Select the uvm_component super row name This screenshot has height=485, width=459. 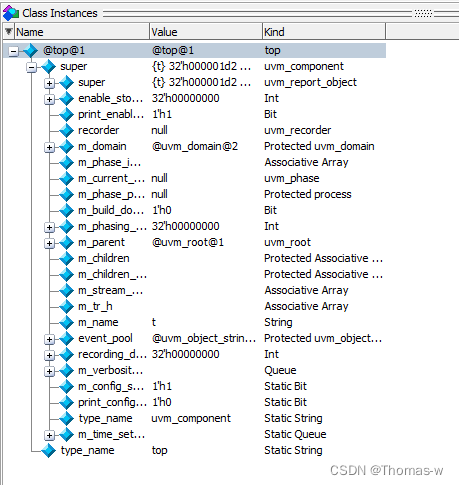[x=73, y=66]
